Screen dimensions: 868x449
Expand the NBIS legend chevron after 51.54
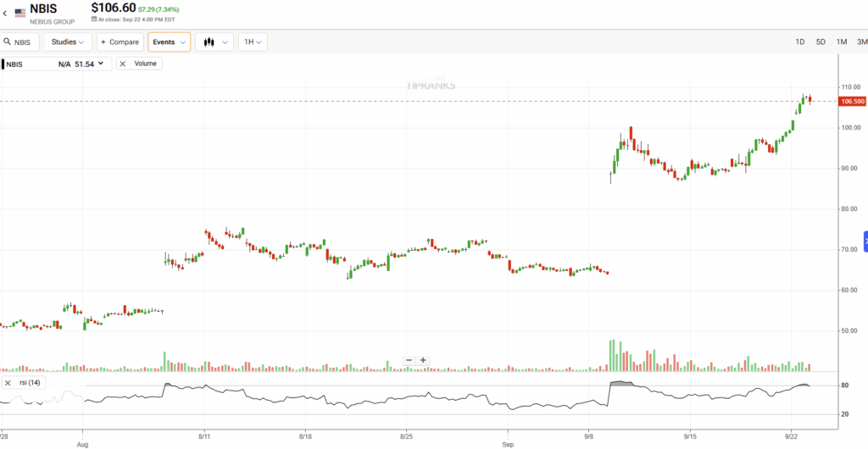101,64
